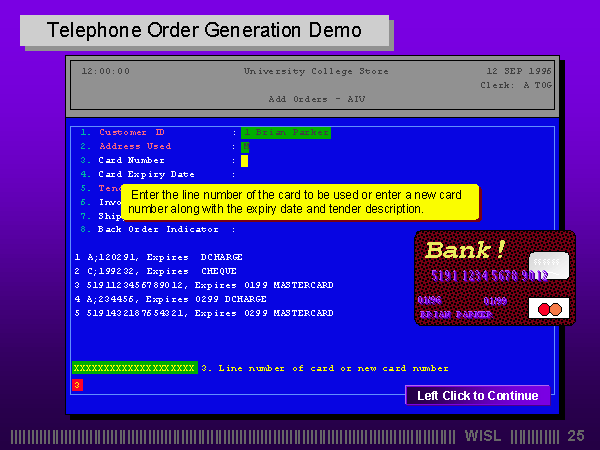The width and height of the screenshot is (600, 450).
Task: Click the Telephone Order Generation Demo title
Action: pyautogui.click(x=204, y=30)
